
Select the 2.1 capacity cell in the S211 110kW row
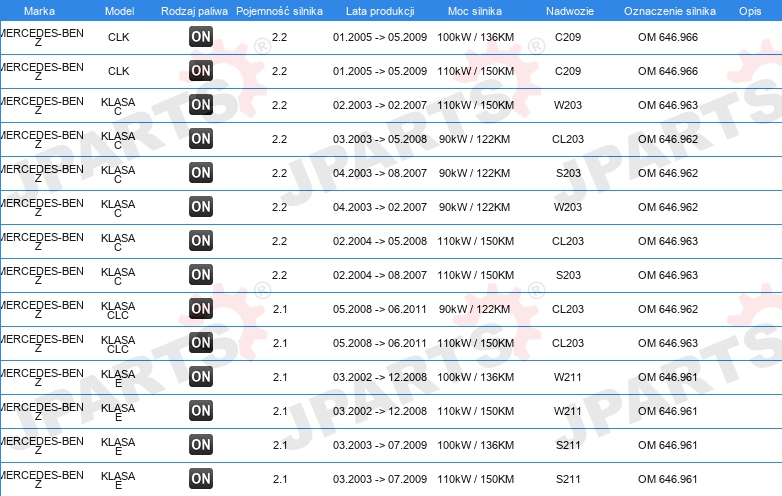(280, 479)
